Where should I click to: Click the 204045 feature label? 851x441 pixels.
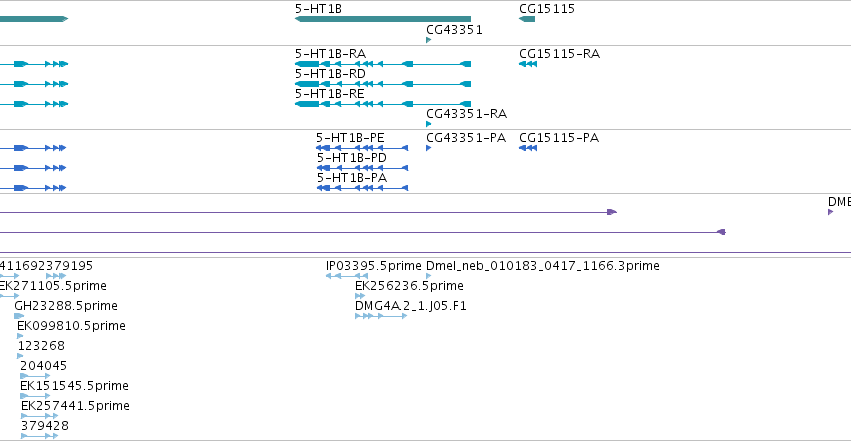43,366
